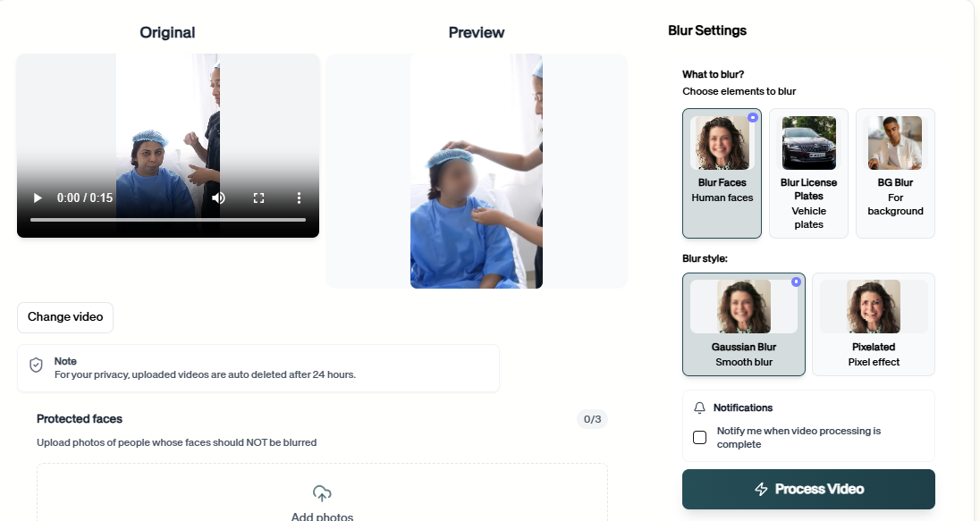
Task: Click the bell icon beside Notifications
Action: [698, 408]
